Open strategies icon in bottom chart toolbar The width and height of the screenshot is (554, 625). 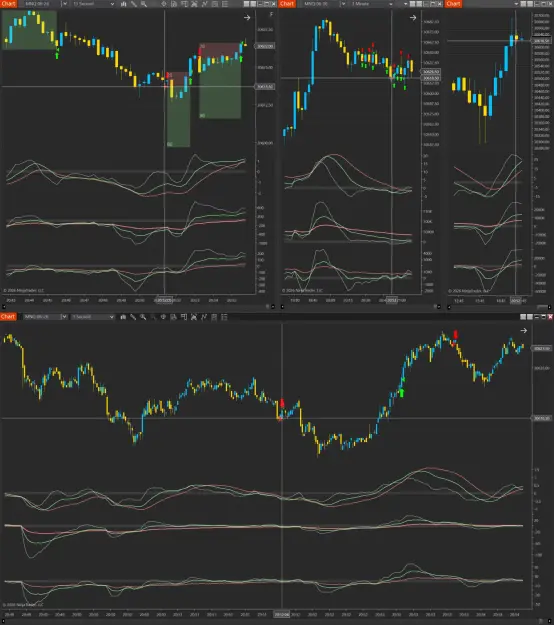[x=214, y=317]
